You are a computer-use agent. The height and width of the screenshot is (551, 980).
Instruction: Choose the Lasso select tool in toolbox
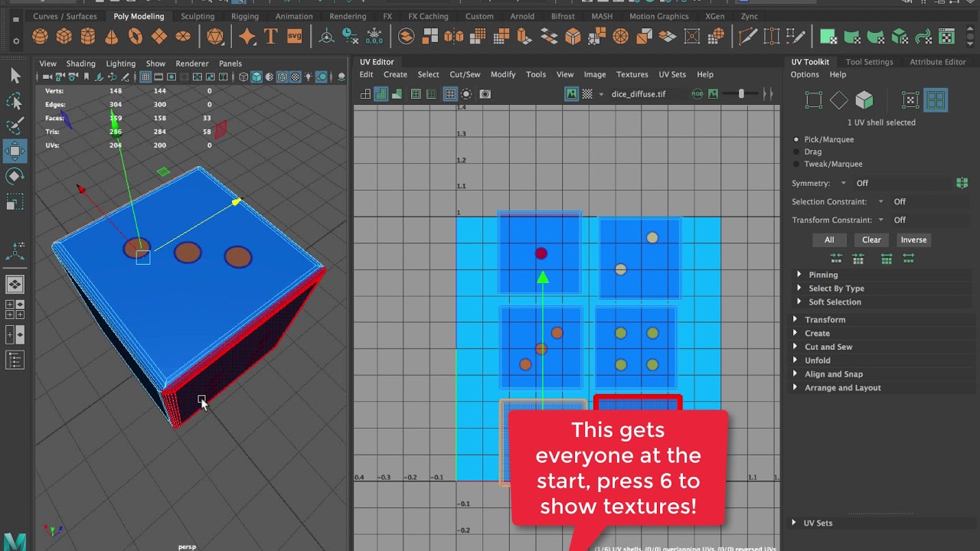coord(15,101)
